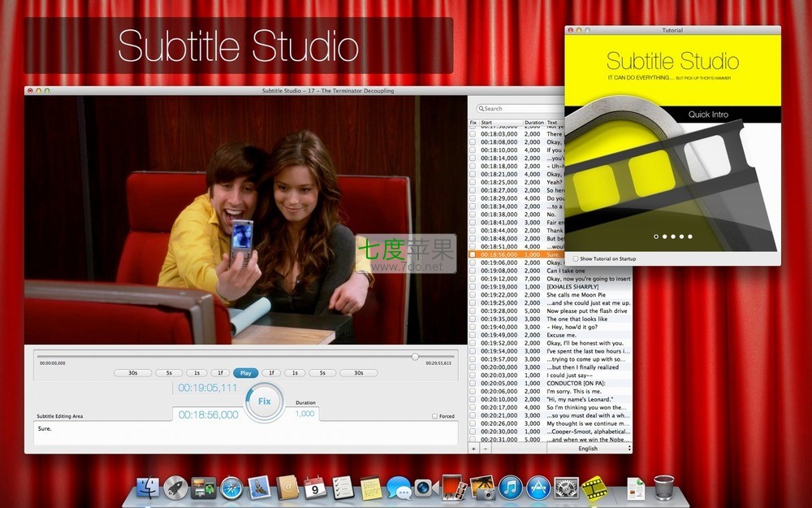Screen dimensions: 812x508
Task: Launch Safari from the dock
Action: (x=231, y=488)
